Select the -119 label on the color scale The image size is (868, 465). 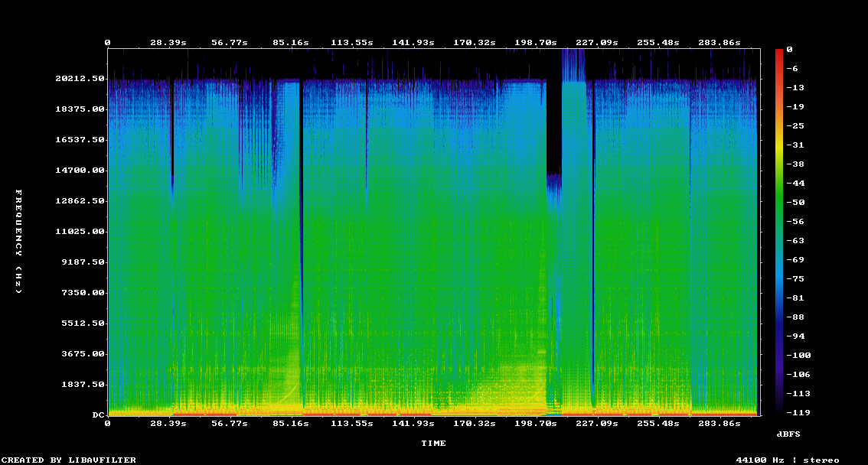[x=795, y=412]
